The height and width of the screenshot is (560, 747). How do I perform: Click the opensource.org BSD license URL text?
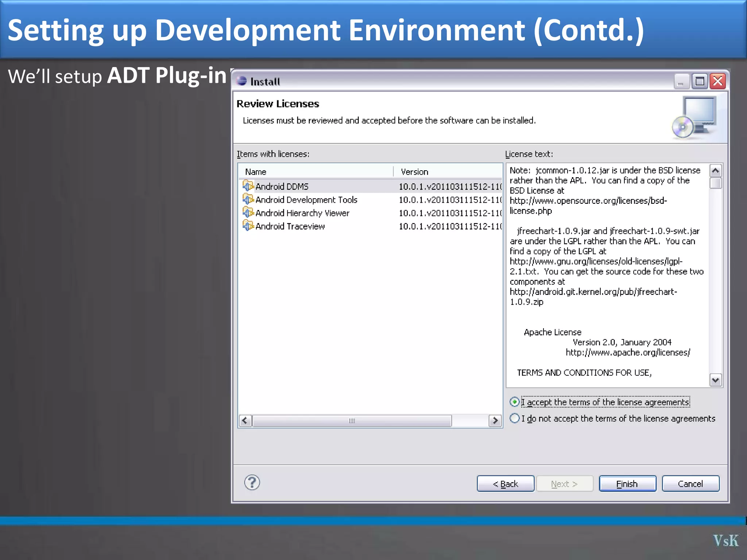588,206
